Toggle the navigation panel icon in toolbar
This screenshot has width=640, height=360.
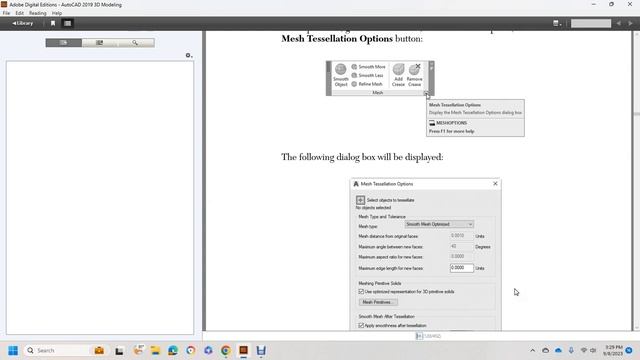click(68, 23)
